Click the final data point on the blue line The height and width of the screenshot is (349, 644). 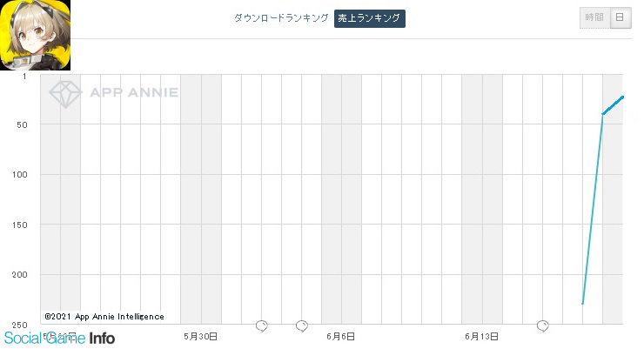coord(622,97)
